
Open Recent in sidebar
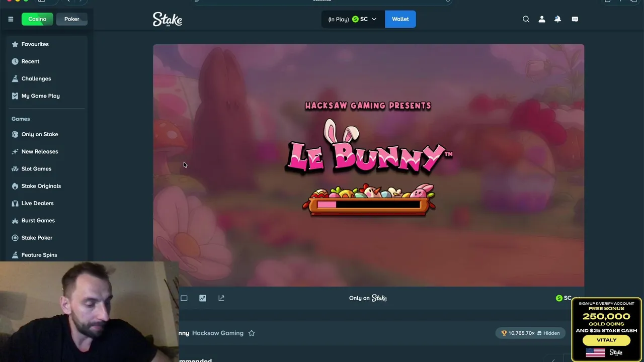47,61
